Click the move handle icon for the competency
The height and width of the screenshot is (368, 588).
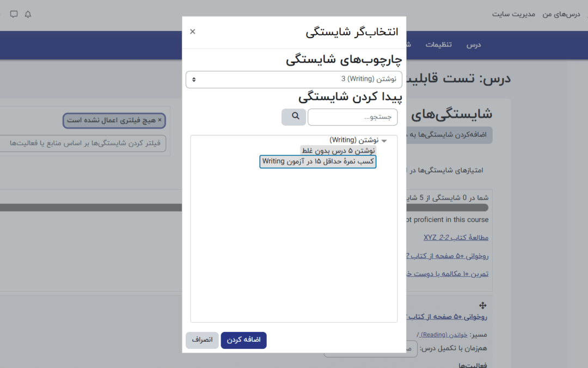[x=482, y=305]
